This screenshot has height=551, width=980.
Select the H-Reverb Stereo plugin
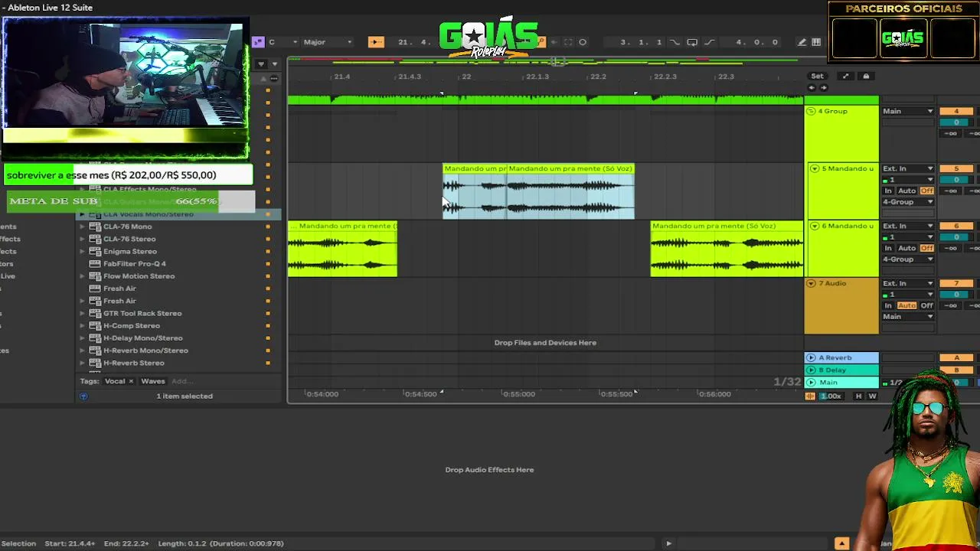point(134,363)
